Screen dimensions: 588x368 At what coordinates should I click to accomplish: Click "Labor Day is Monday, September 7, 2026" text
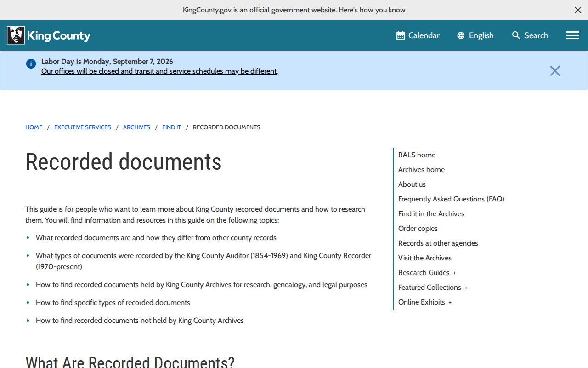[x=107, y=62]
